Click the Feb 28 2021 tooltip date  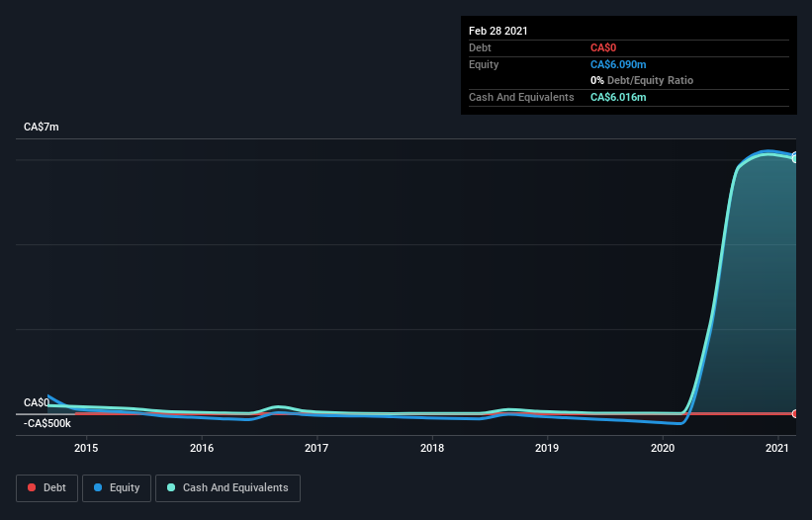tap(498, 31)
